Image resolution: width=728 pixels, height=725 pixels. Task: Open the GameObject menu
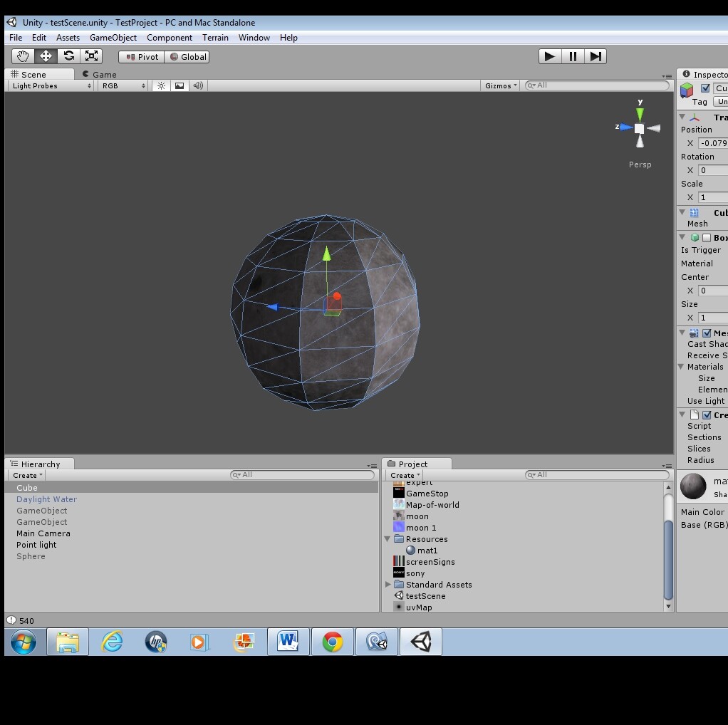click(113, 37)
